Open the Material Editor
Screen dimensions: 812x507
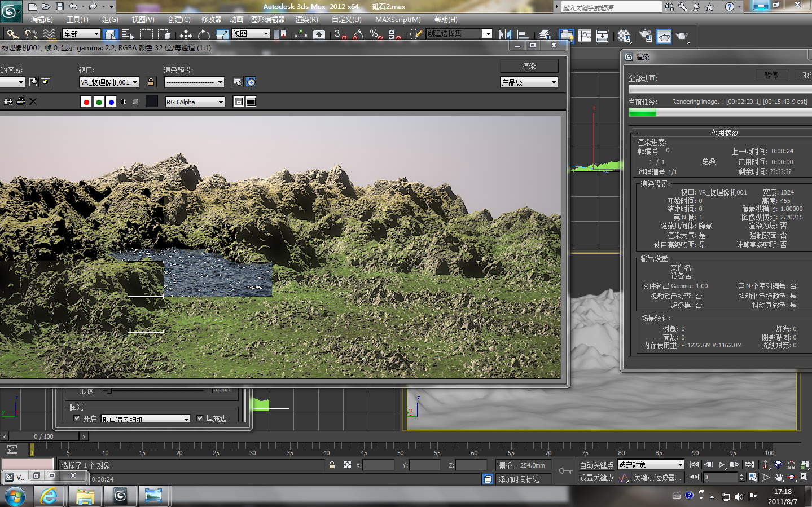(624, 36)
